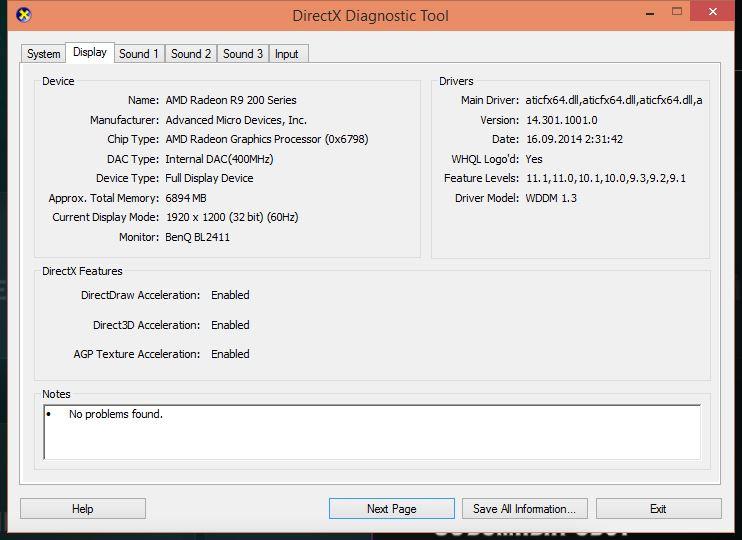The height and width of the screenshot is (540, 742).
Task: Switch to the Input tab
Action: pos(287,54)
